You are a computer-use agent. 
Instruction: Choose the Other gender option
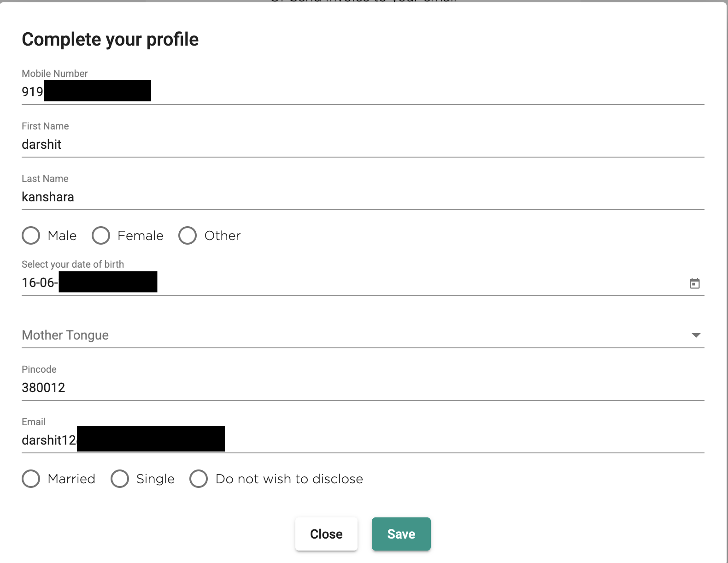click(188, 235)
